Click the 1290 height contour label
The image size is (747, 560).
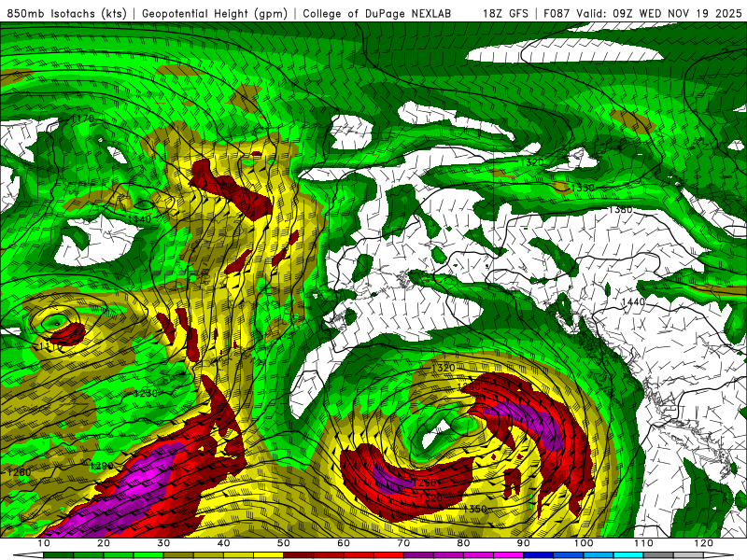pos(102,465)
